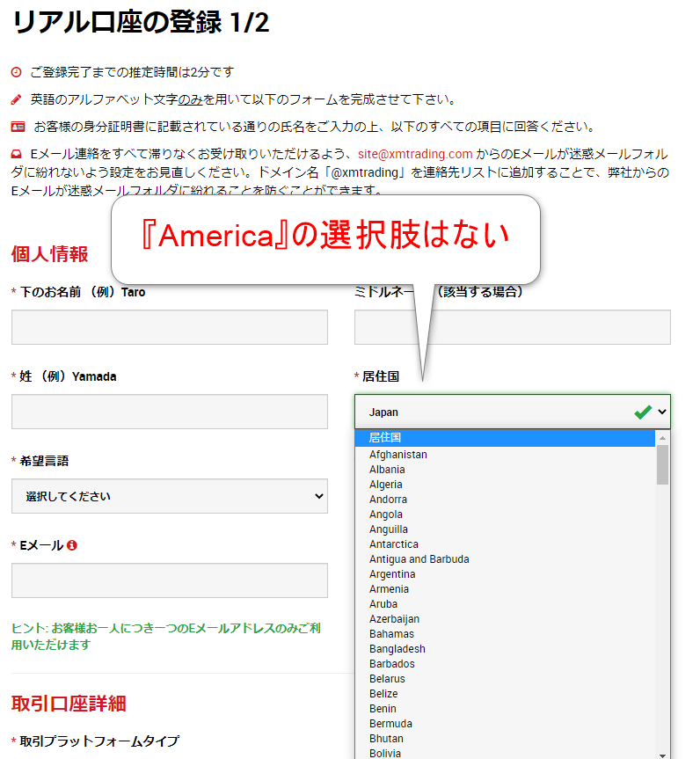Pick Belarus from the dropdown list
Screen dimensions: 700x759
pos(505,680)
